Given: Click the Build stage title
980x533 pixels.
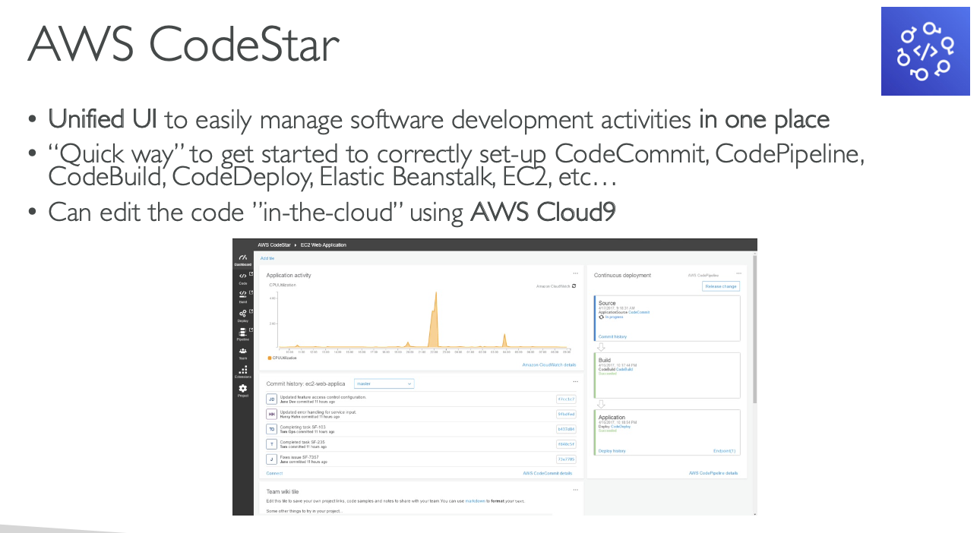Looking at the screenshot, I should (x=605, y=361).
